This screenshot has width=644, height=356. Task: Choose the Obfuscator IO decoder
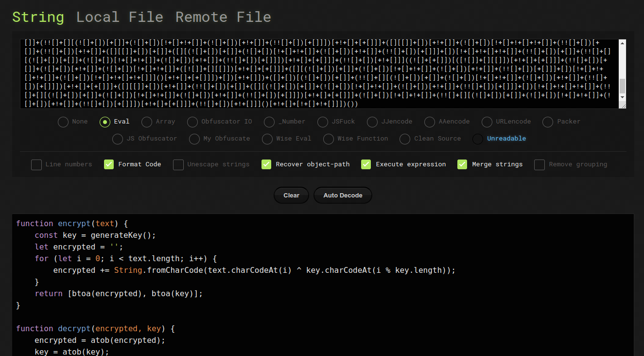tap(193, 122)
